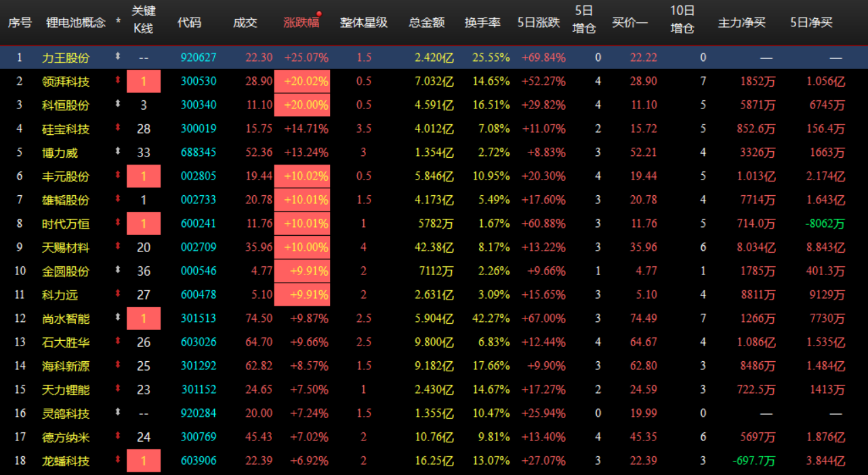Click the red marker icon beside 丰元股份
This screenshot has width=868, height=475.
[x=119, y=175]
